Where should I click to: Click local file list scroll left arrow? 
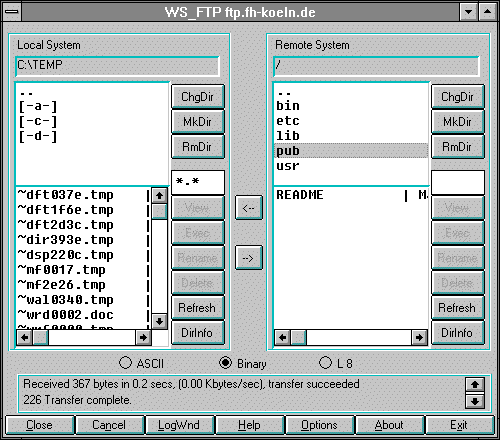click(24, 338)
